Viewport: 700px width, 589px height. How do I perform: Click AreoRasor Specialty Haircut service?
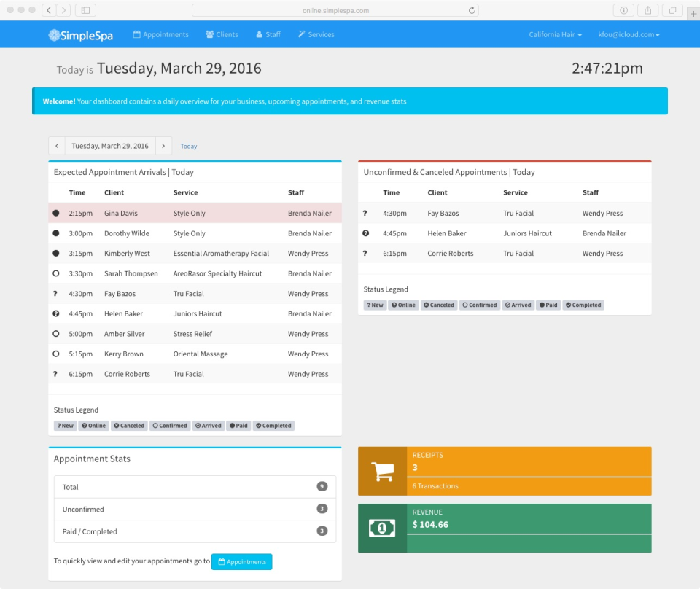[x=217, y=273]
